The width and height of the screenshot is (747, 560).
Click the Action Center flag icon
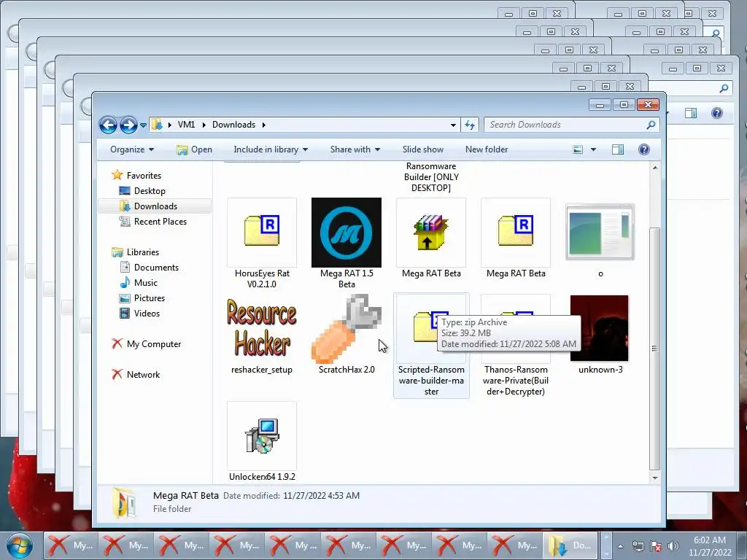point(656,546)
